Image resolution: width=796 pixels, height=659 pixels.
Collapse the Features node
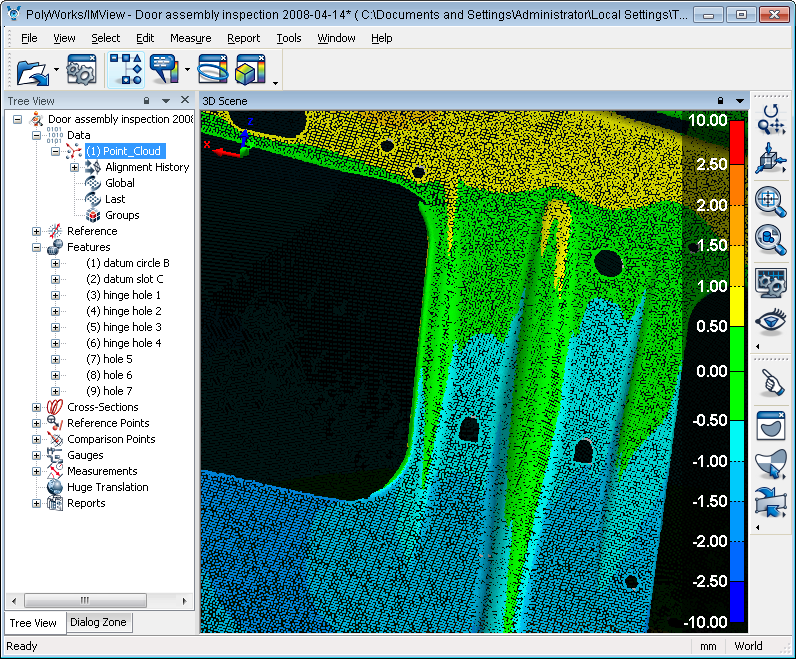pyautogui.click(x=37, y=247)
